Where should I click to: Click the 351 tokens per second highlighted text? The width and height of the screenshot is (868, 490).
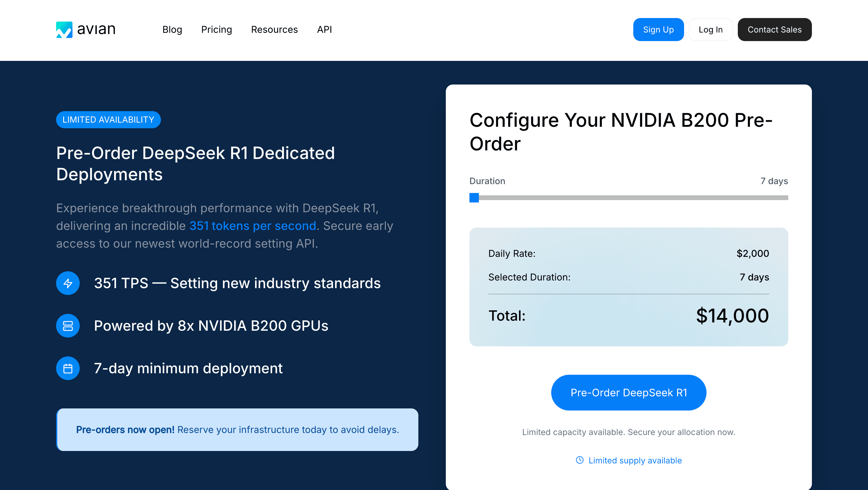(253, 225)
